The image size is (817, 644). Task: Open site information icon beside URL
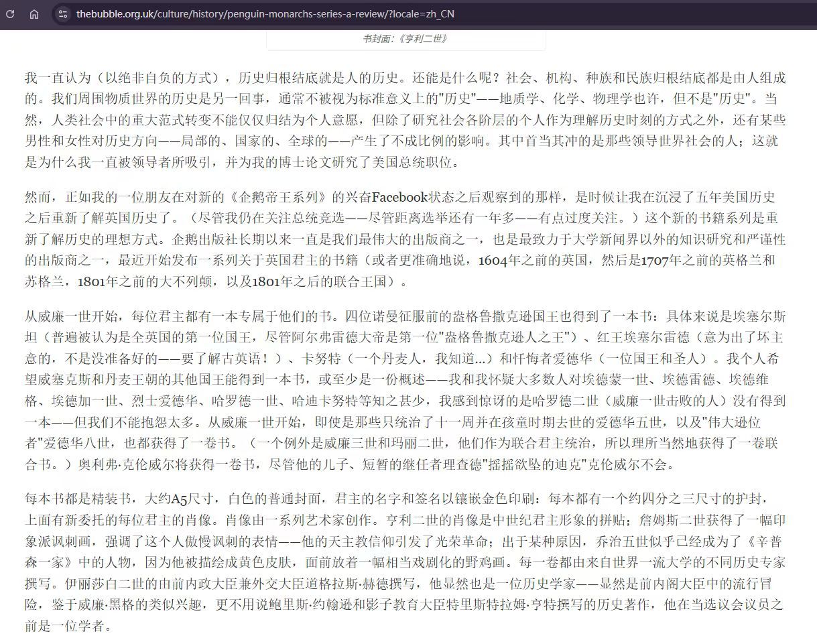tap(62, 14)
